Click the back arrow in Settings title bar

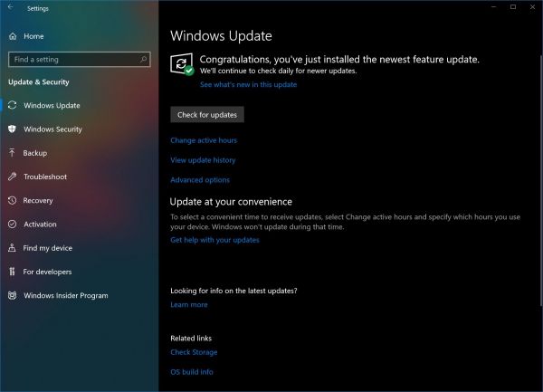[x=10, y=7]
